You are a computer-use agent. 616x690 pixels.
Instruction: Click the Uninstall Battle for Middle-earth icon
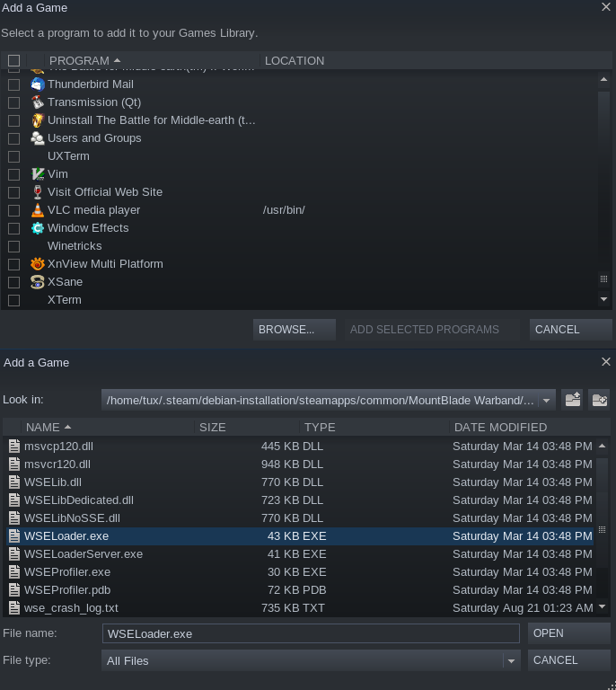(x=38, y=120)
